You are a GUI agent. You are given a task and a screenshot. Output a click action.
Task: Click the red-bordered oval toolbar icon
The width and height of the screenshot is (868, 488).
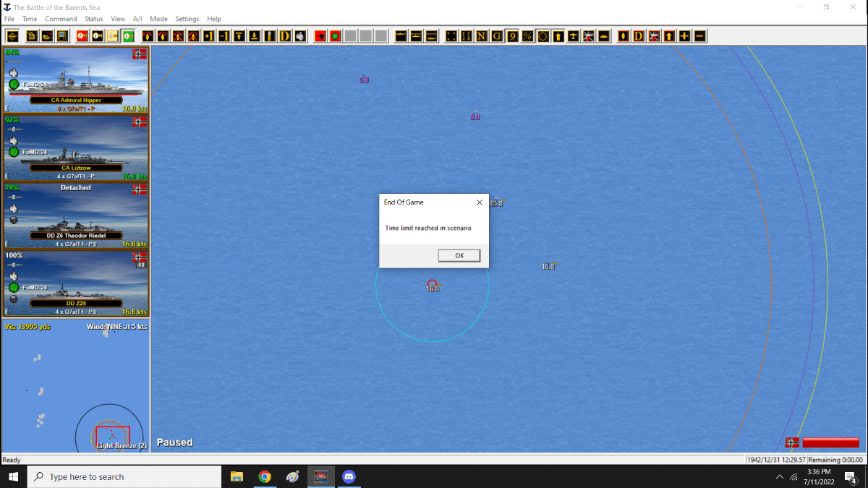pyautogui.click(x=624, y=36)
